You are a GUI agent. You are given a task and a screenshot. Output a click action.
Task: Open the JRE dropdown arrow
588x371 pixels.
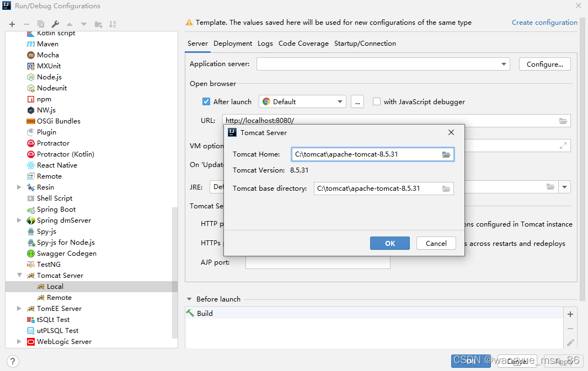click(564, 187)
